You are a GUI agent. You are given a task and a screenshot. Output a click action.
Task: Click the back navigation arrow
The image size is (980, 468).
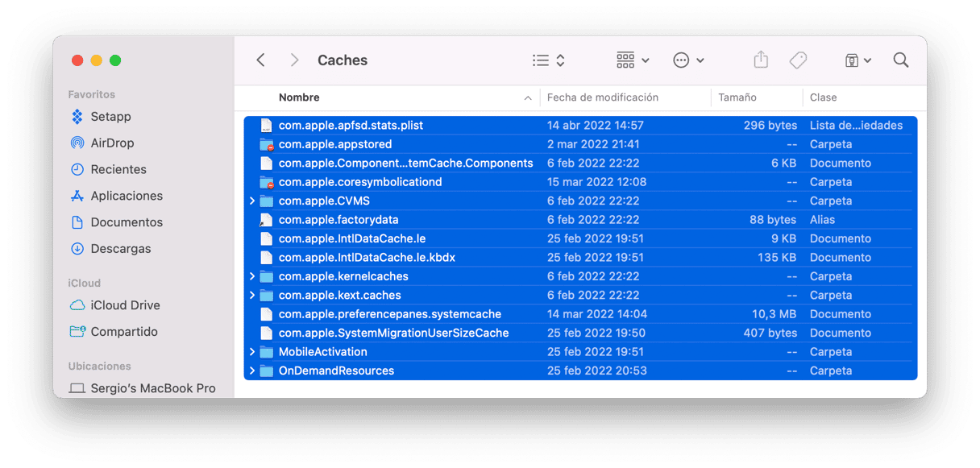tap(260, 60)
